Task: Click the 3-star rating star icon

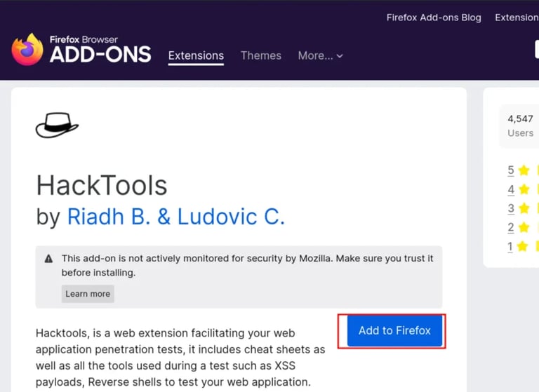Action: pos(524,208)
